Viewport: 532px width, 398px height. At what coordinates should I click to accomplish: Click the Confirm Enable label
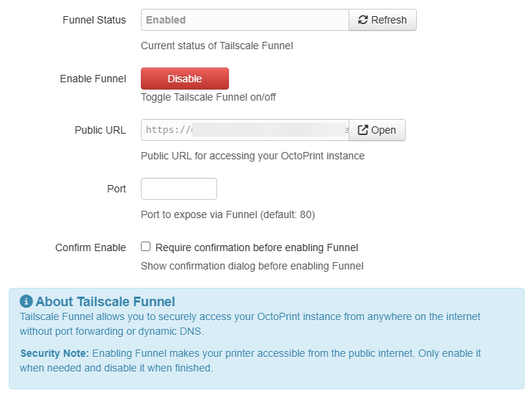click(x=90, y=247)
